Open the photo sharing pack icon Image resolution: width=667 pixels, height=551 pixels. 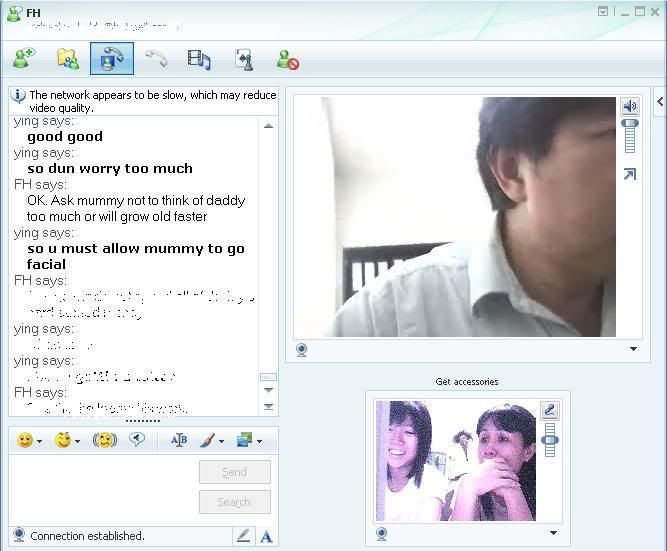[245, 440]
